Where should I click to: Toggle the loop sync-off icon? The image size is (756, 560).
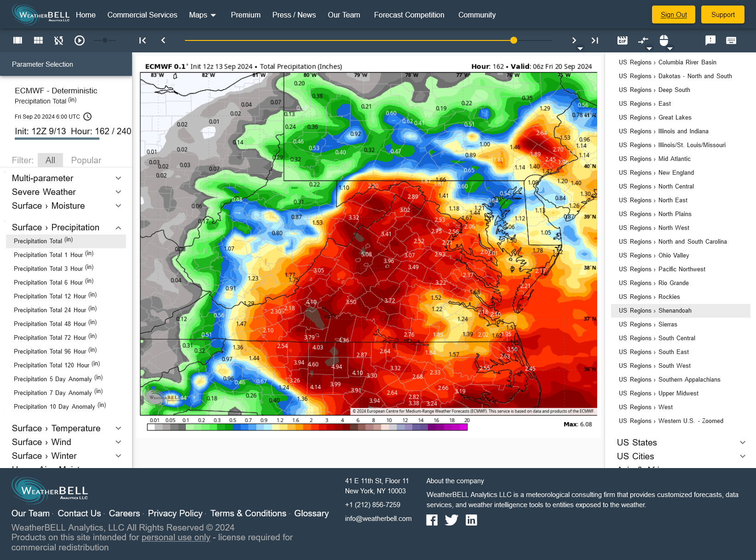(x=58, y=40)
